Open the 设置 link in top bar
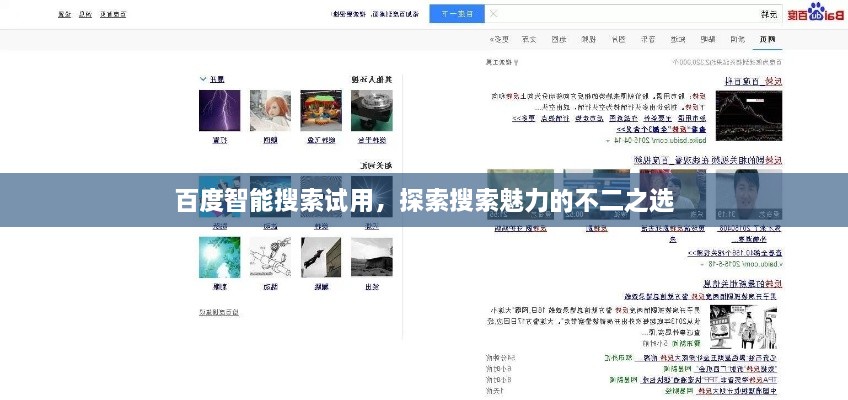The image size is (848, 400). 85,14
